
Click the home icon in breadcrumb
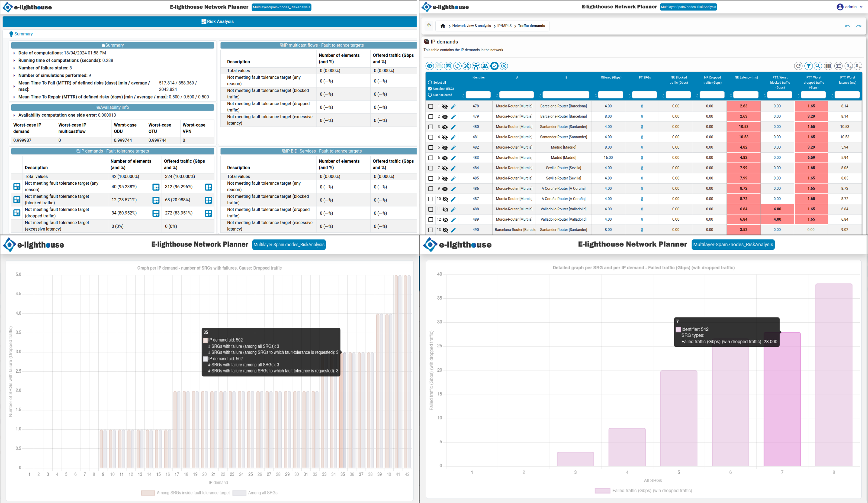(443, 26)
